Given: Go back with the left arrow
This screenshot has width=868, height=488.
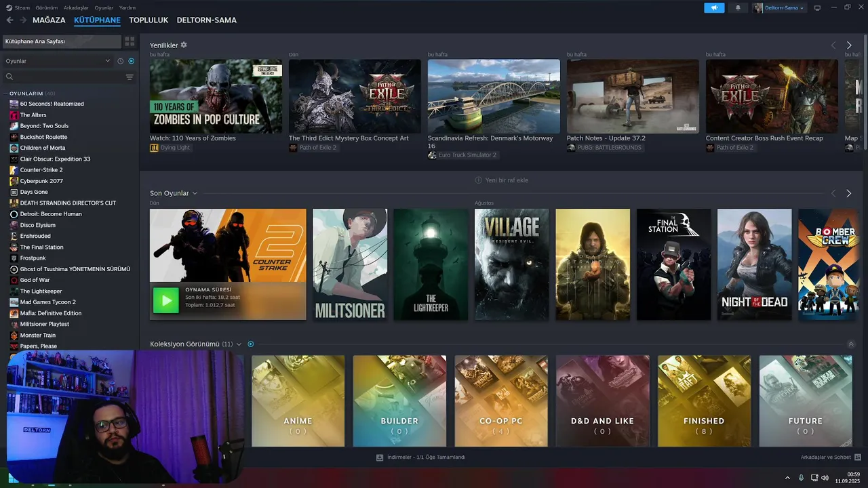Looking at the screenshot, I should click(x=9, y=20).
